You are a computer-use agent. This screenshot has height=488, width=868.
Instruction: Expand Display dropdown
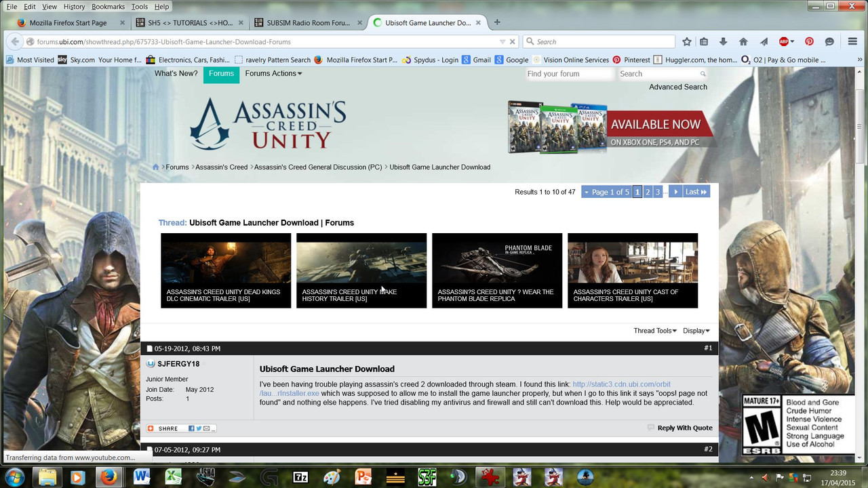696,331
